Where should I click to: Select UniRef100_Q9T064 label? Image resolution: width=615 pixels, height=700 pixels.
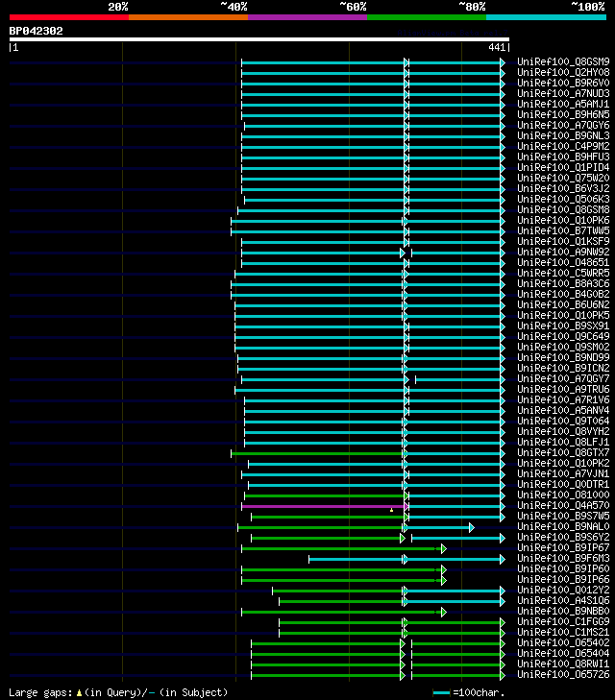click(563, 421)
